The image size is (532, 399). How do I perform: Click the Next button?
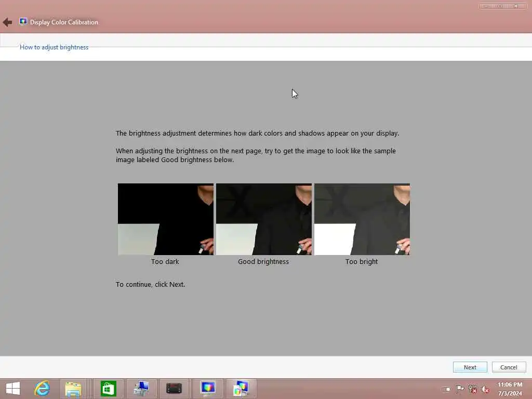click(470, 367)
